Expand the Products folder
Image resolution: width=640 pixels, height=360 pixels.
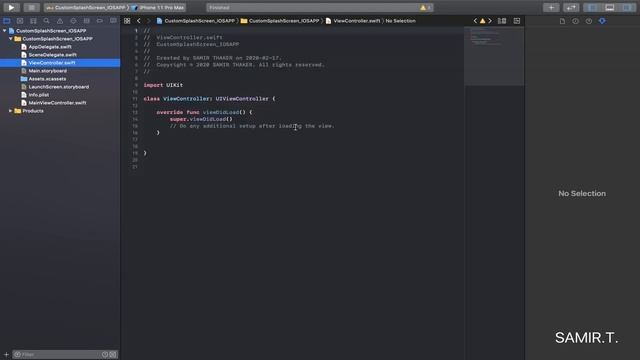pos(11,111)
